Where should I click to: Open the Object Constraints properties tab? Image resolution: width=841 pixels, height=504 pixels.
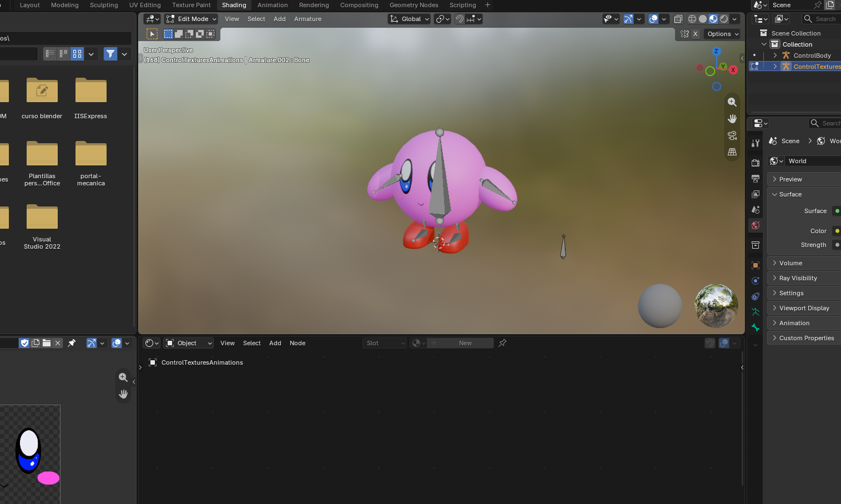click(756, 296)
